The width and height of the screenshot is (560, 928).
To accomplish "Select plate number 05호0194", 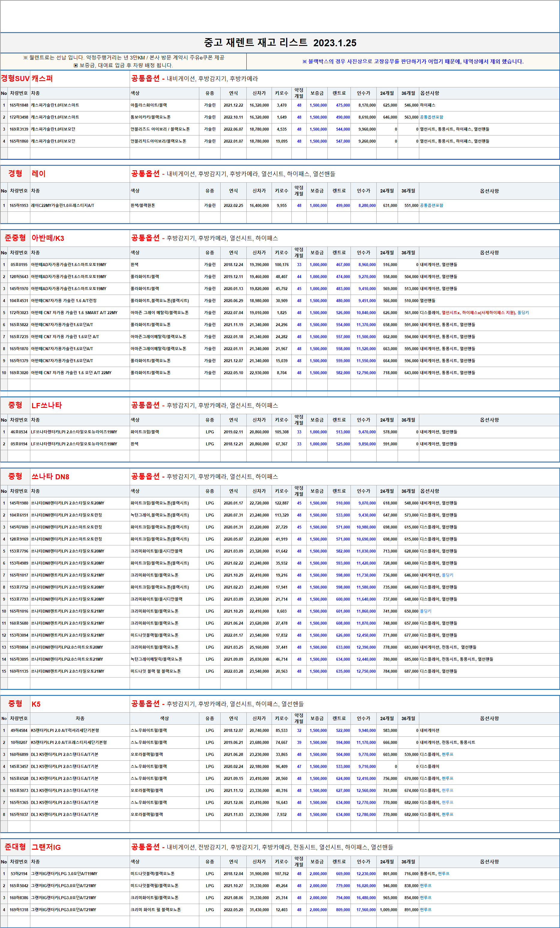I will 19,444.
